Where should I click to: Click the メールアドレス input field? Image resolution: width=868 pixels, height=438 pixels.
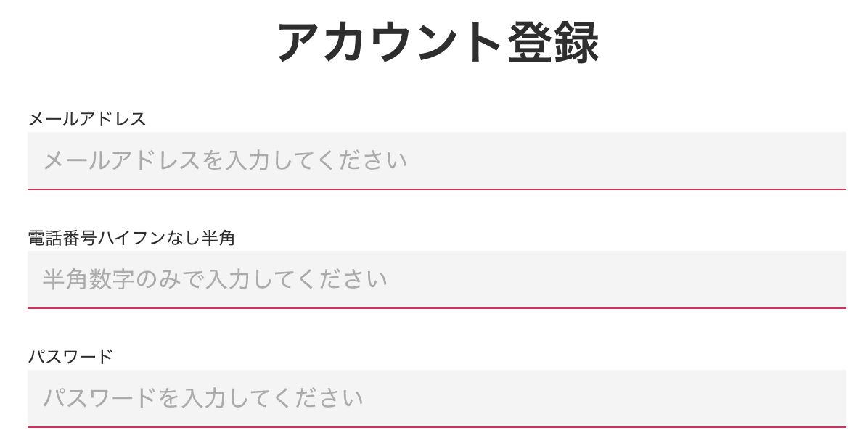tap(436, 160)
